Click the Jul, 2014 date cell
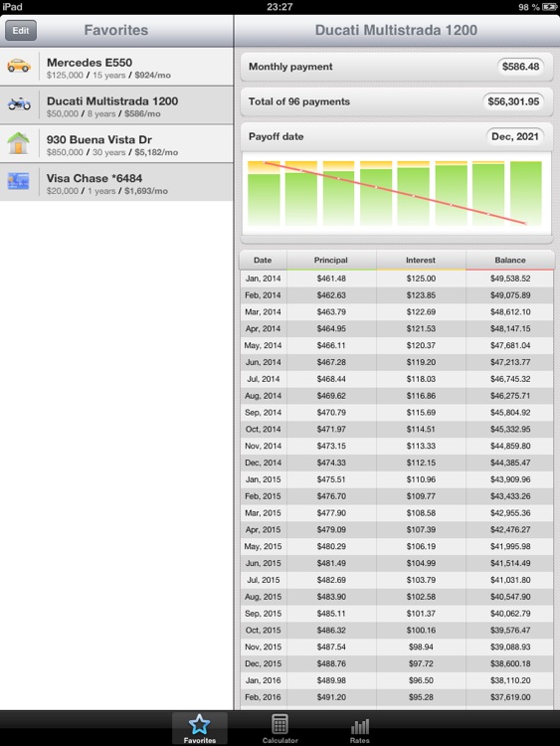Screen dimensions: 560x746 click(x=264, y=379)
